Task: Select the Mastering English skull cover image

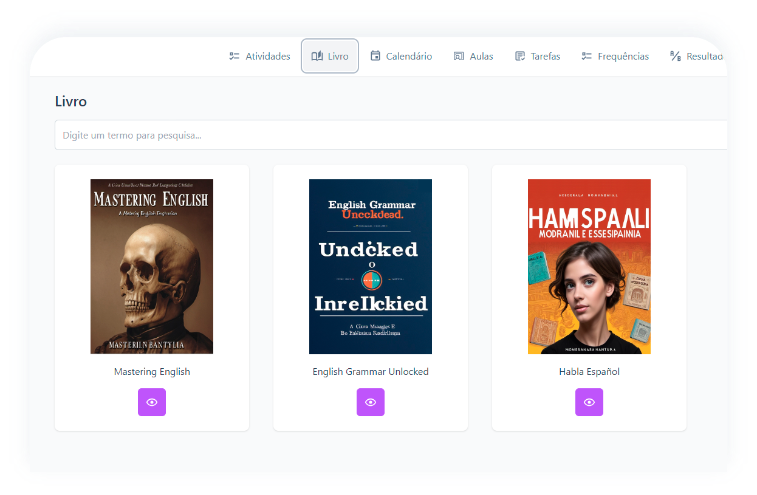Action: [x=152, y=266]
